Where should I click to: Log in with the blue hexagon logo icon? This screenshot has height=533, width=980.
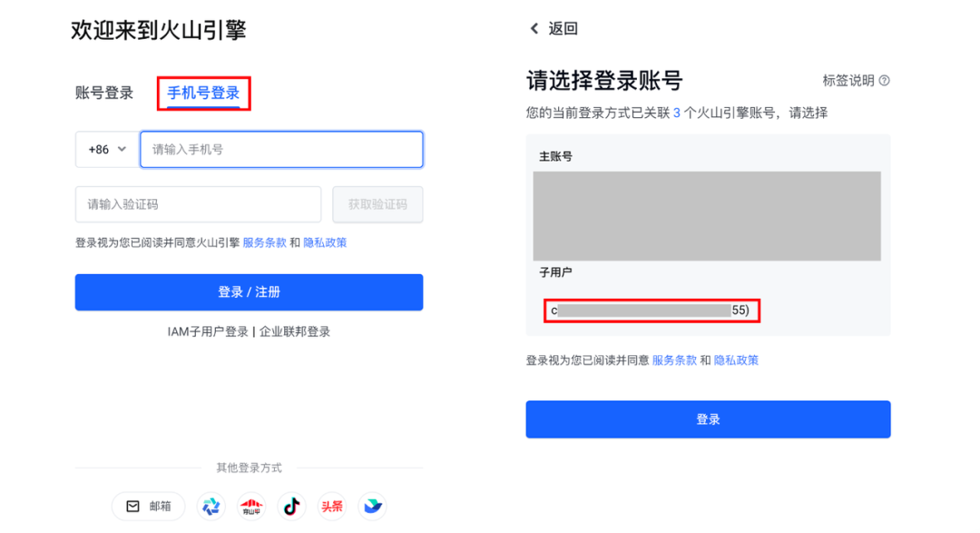point(211,506)
